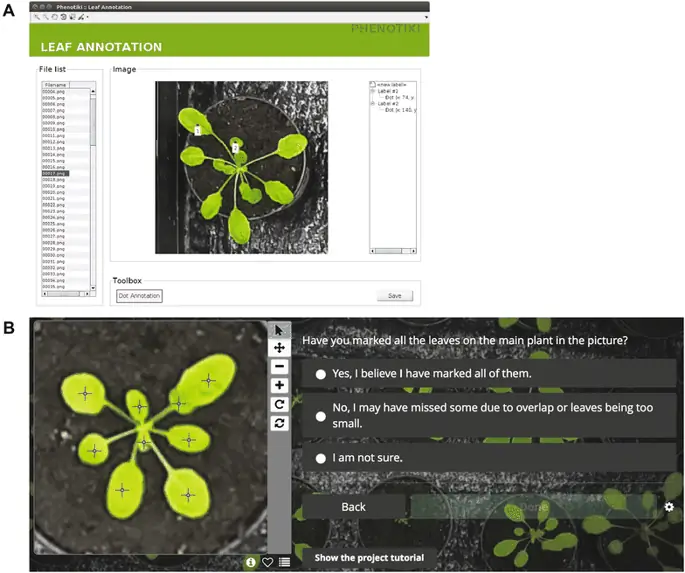The height and width of the screenshot is (573, 685).
Task: Open 'Show the project tutorial' link
Action: coord(369,557)
